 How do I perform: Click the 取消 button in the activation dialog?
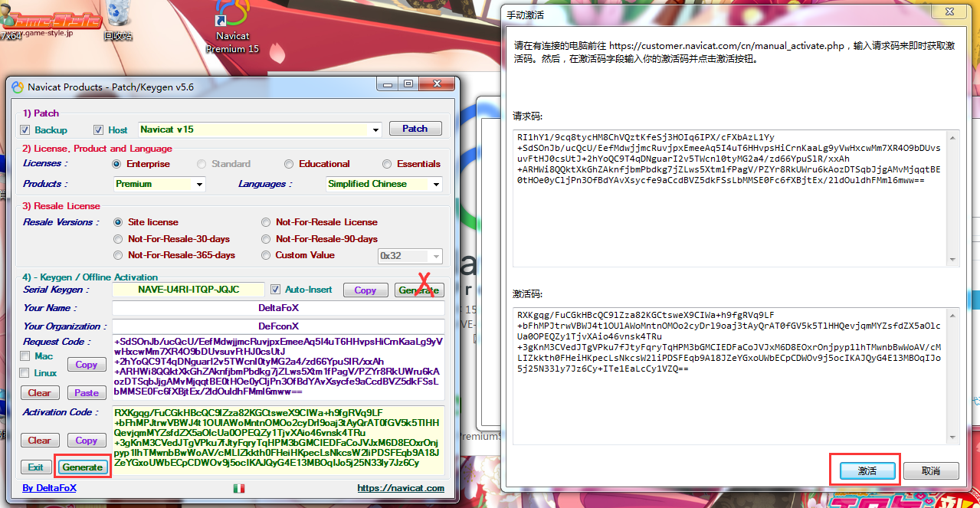click(931, 470)
